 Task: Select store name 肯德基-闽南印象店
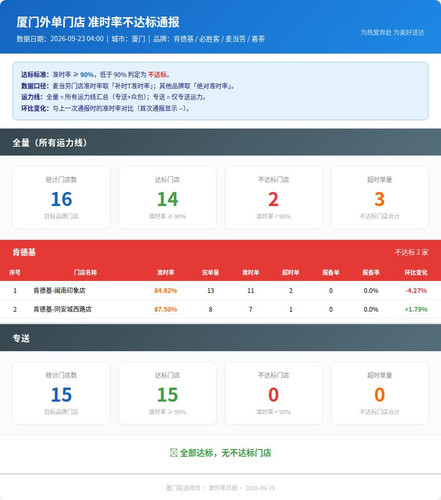point(59,291)
